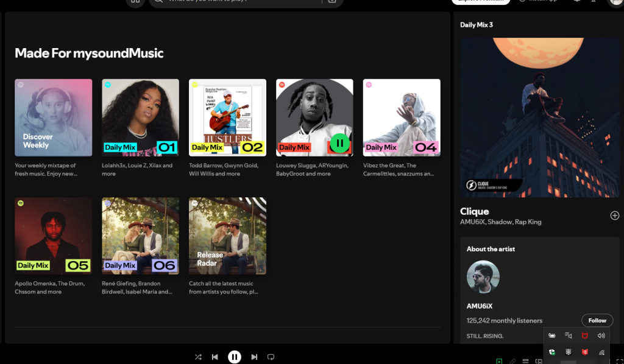
Task: Open the Daily Mix 04 cover
Action: (402, 117)
